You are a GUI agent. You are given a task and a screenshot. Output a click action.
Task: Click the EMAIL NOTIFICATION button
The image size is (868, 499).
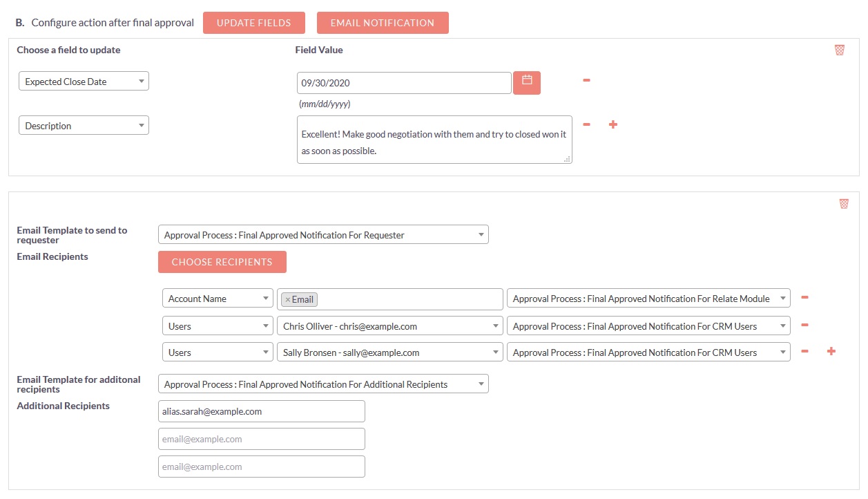383,23
